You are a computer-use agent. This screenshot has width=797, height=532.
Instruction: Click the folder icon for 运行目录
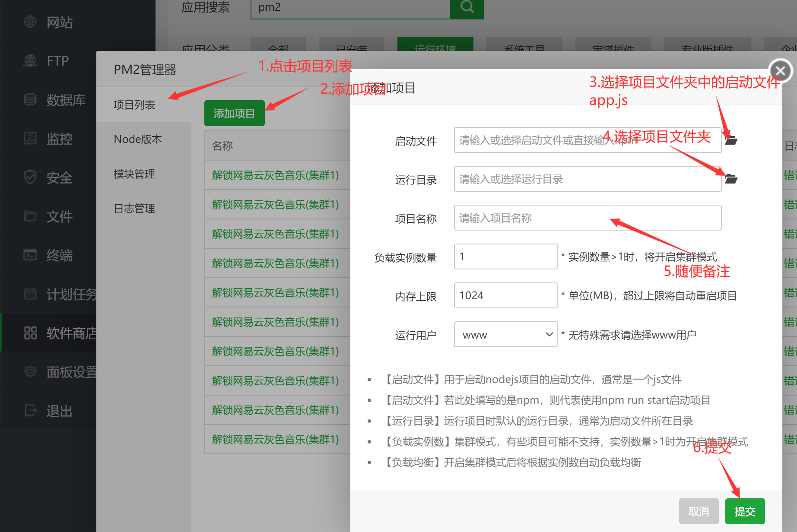731,179
